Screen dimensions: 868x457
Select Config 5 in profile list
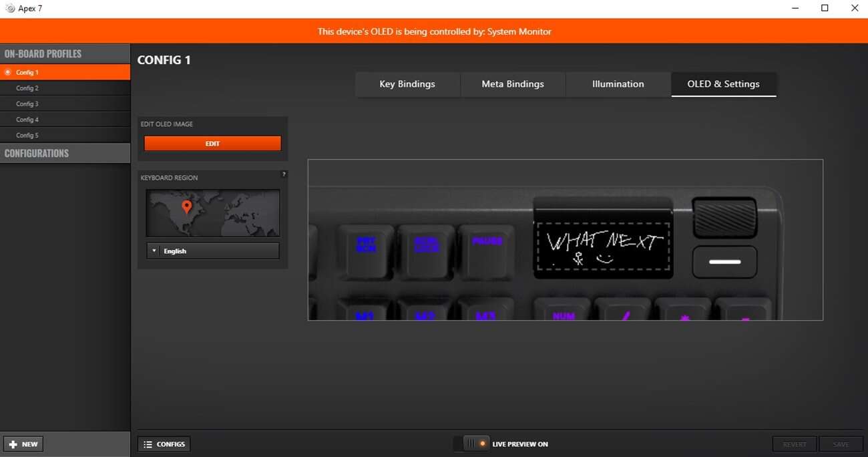tap(28, 136)
